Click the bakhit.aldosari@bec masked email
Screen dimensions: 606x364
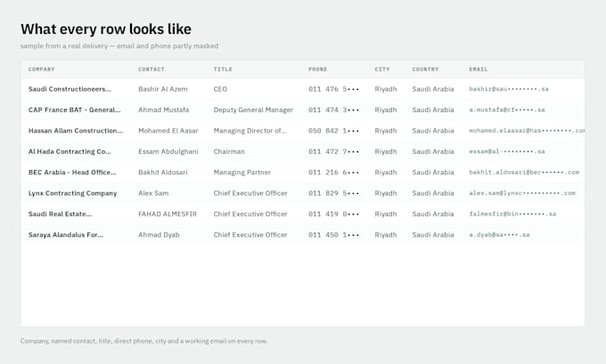tap(524, 172)
